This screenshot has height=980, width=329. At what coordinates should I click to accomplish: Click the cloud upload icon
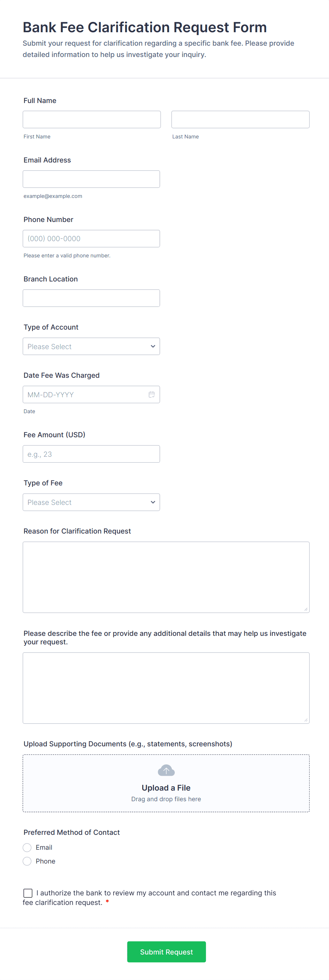(166, 770)
